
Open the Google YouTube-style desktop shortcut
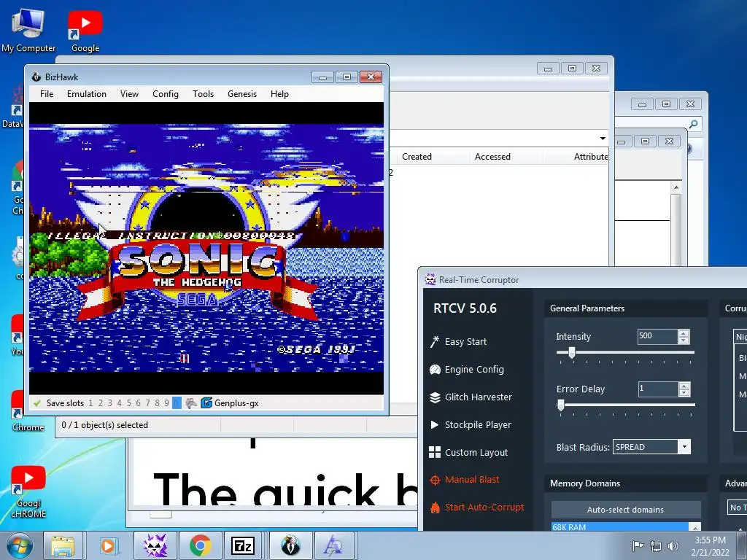85,31
